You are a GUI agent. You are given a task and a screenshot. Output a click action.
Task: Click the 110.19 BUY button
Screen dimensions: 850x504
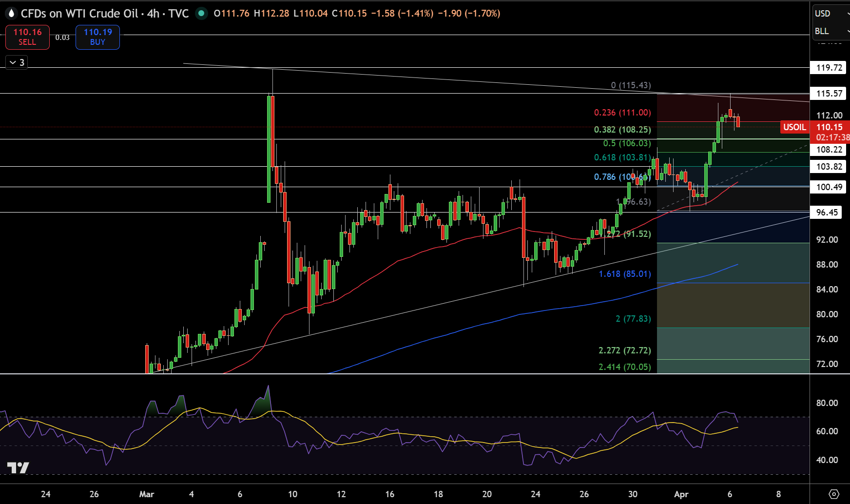[97, 37]
